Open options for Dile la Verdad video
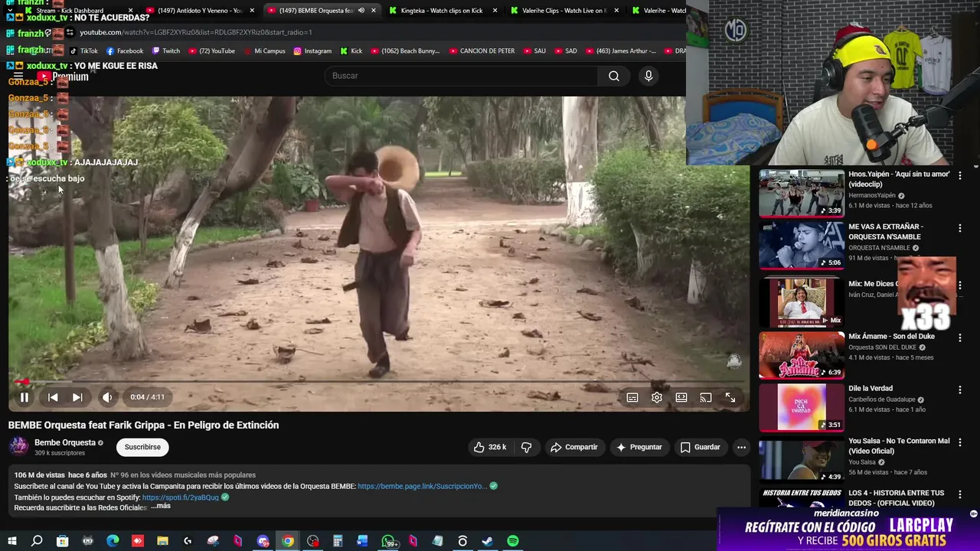Viewport: 980px width, 551px height. [960, 390]
